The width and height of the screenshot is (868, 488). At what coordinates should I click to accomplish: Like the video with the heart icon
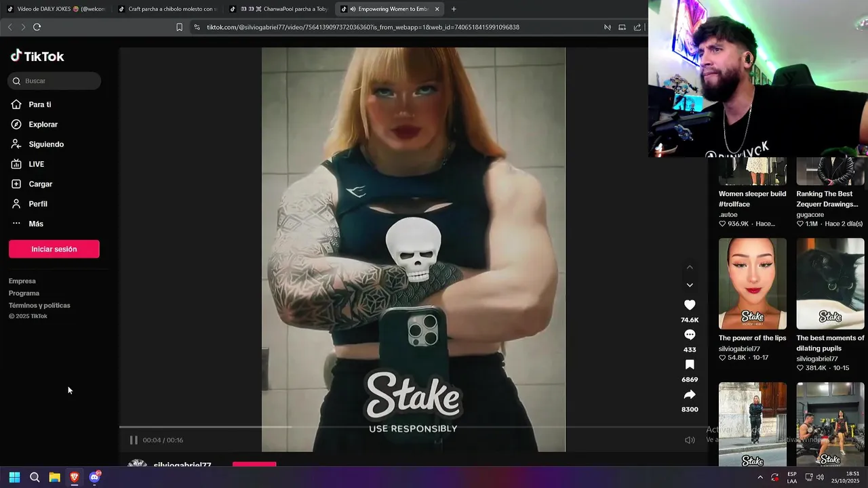pyautogui.click(x=690, y=305)
